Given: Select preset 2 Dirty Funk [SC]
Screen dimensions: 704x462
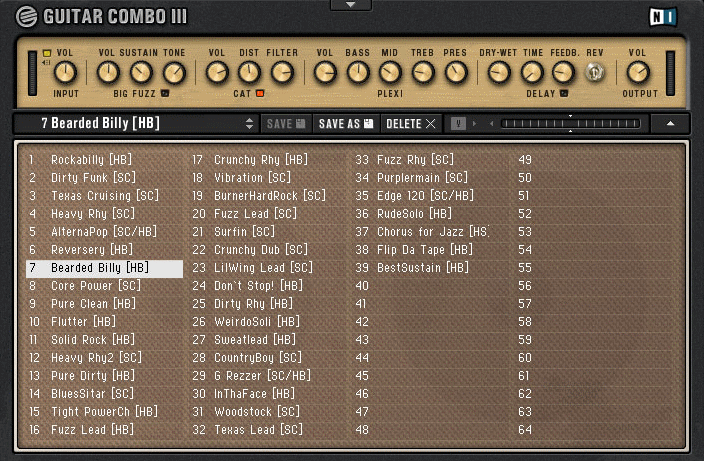Looking at the screenshot, I should (104, 177).
